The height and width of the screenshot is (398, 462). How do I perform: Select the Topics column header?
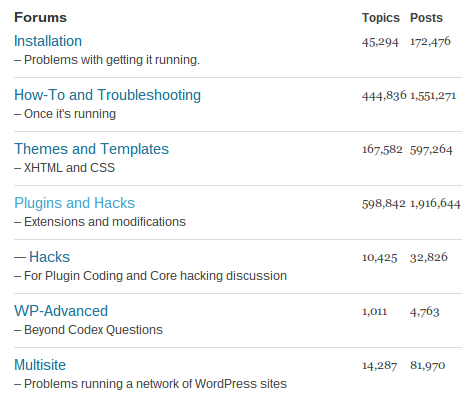pos(381,18)
